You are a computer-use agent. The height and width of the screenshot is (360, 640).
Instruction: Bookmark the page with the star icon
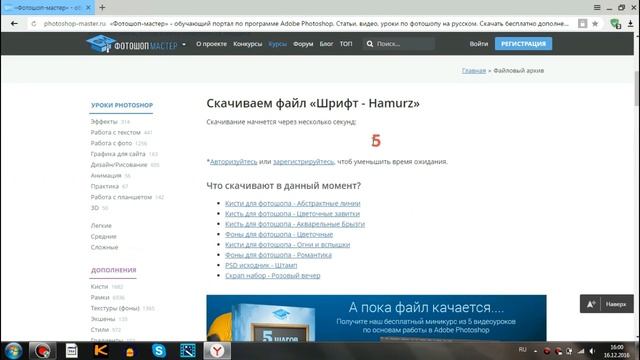point(595,24)
